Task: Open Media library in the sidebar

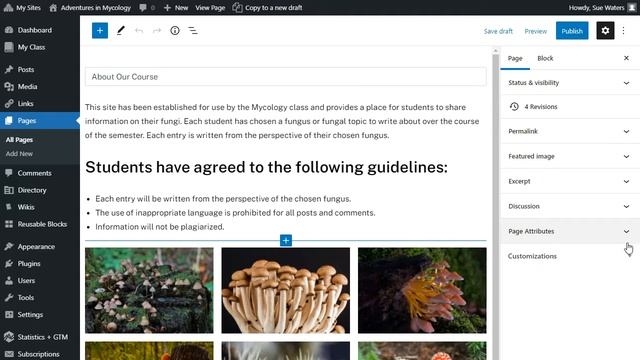Action: (x=40, y=87)
